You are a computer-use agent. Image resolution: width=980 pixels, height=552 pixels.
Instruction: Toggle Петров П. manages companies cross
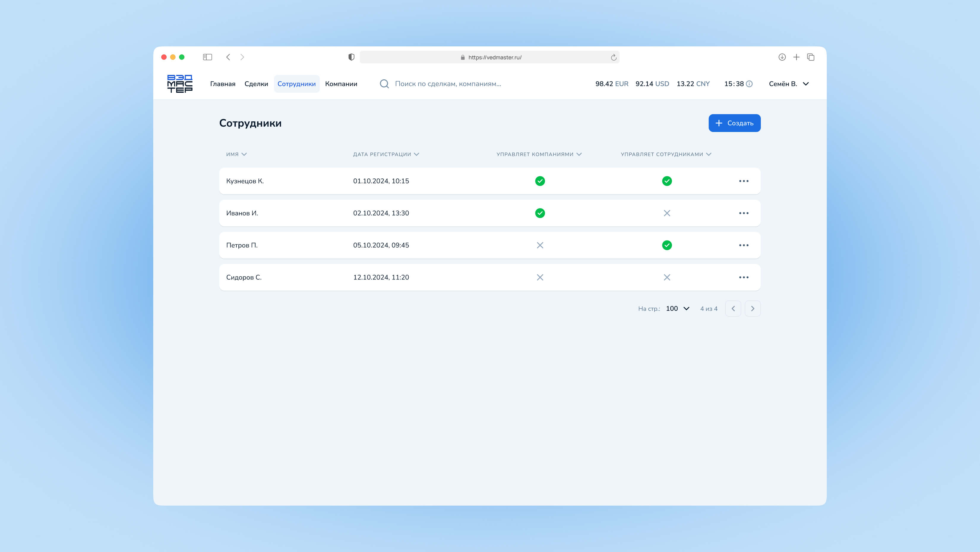point(540,246)
